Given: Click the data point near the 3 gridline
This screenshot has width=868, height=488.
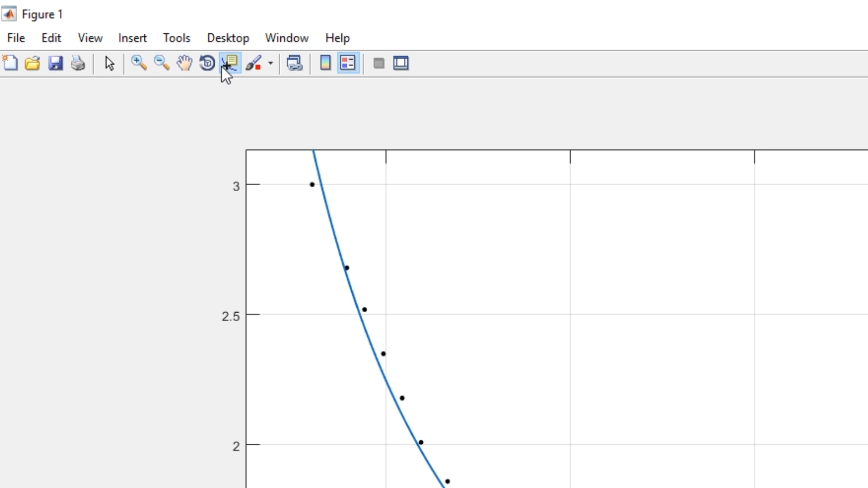Looking at the screenshot, I should click(312, 184).
